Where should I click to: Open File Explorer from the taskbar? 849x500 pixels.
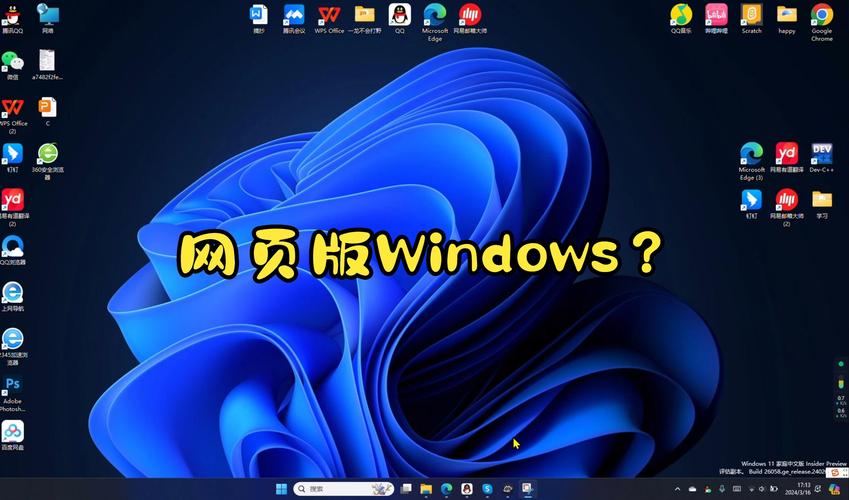(x=426, y=489)
